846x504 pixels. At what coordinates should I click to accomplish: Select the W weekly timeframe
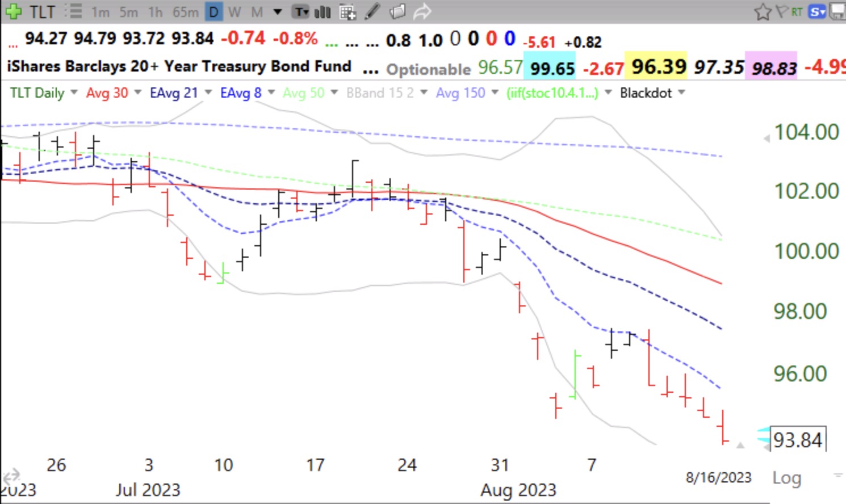(234, 12)
